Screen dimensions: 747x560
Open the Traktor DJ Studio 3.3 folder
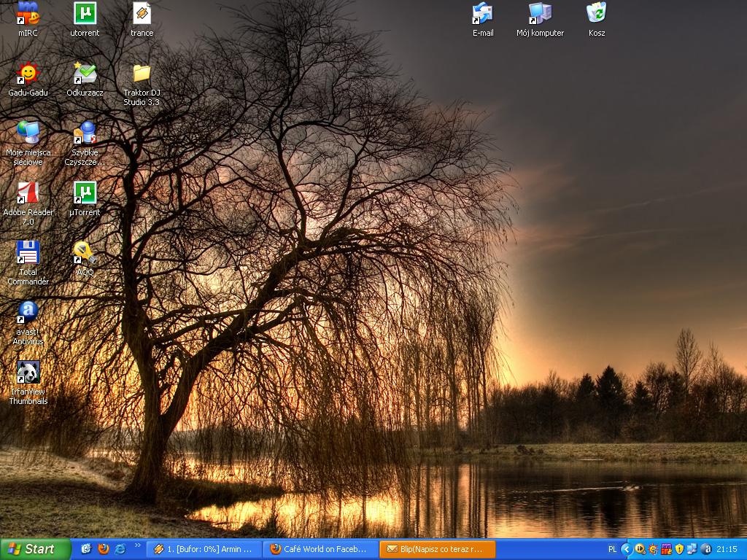click(x=142, y=73)
